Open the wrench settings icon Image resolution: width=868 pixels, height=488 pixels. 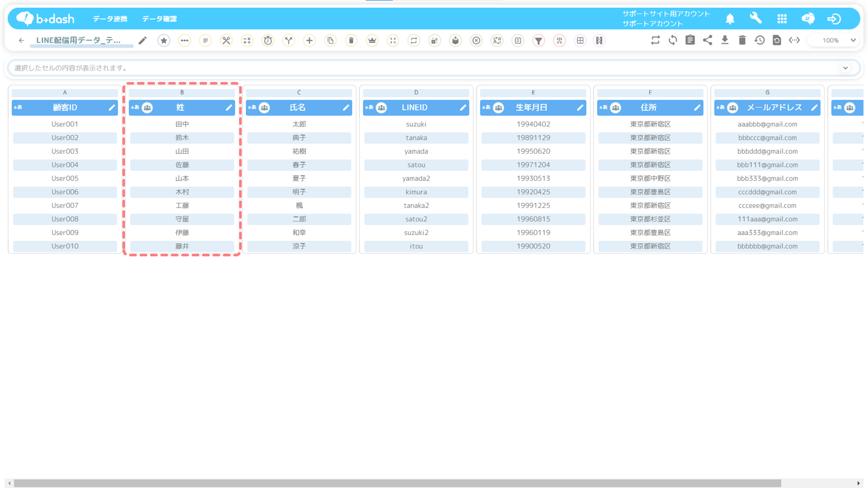756,19
